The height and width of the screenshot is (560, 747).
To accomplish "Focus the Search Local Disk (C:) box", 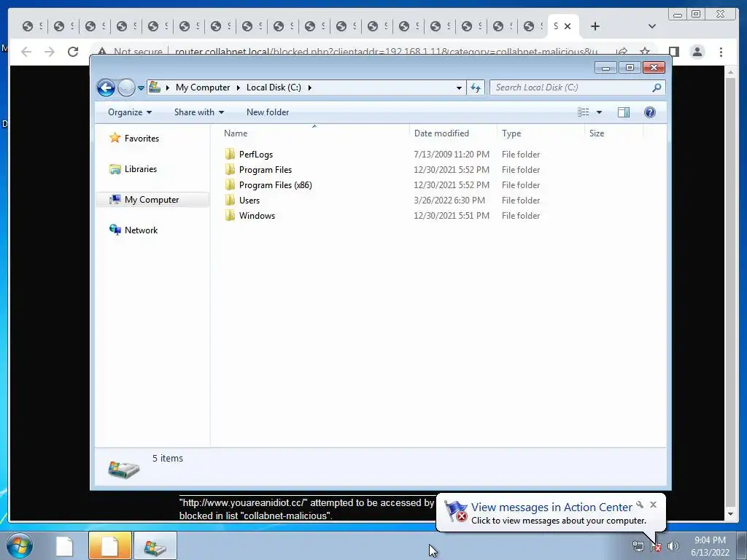I will pyautogui.click(x=577, y=87).
